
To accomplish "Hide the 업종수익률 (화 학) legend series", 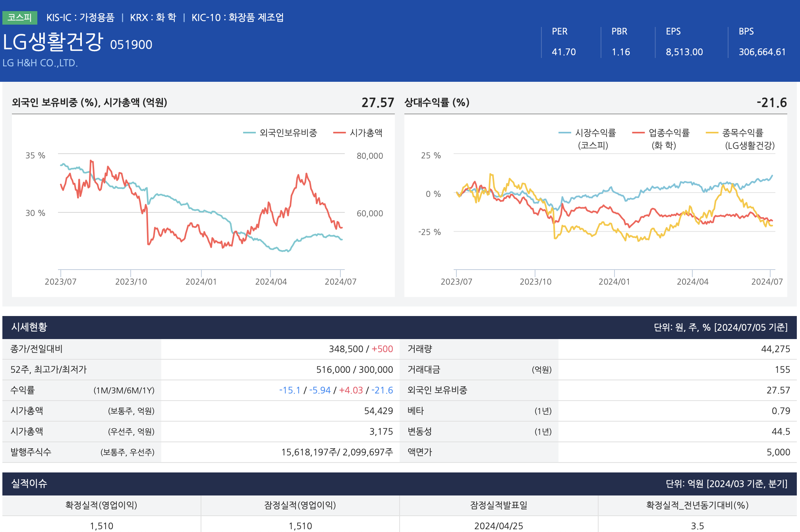I will (669, 133).
